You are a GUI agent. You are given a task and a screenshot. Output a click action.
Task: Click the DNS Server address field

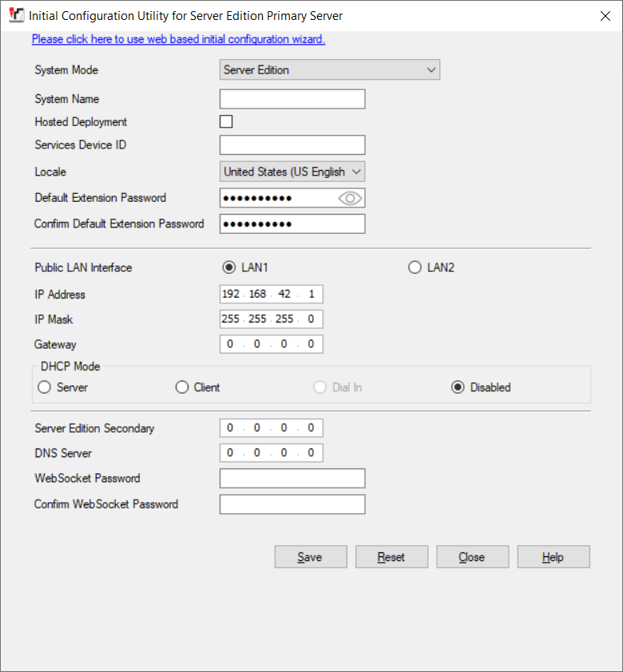click(x=272, y=453)
